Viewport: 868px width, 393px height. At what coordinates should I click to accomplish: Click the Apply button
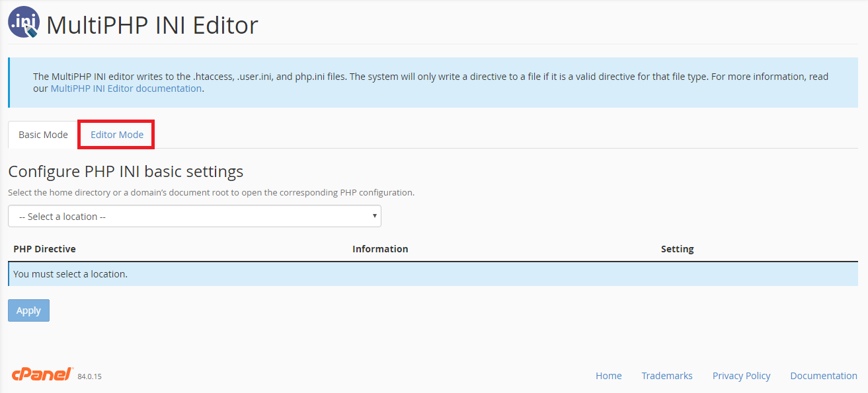(28, 310)
